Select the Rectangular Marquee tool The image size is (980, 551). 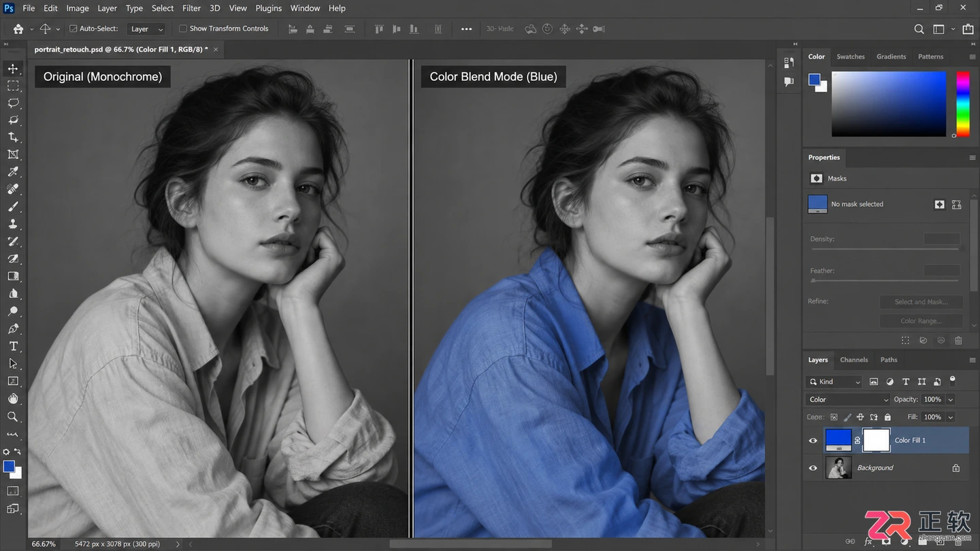click(x=13, y=86)
